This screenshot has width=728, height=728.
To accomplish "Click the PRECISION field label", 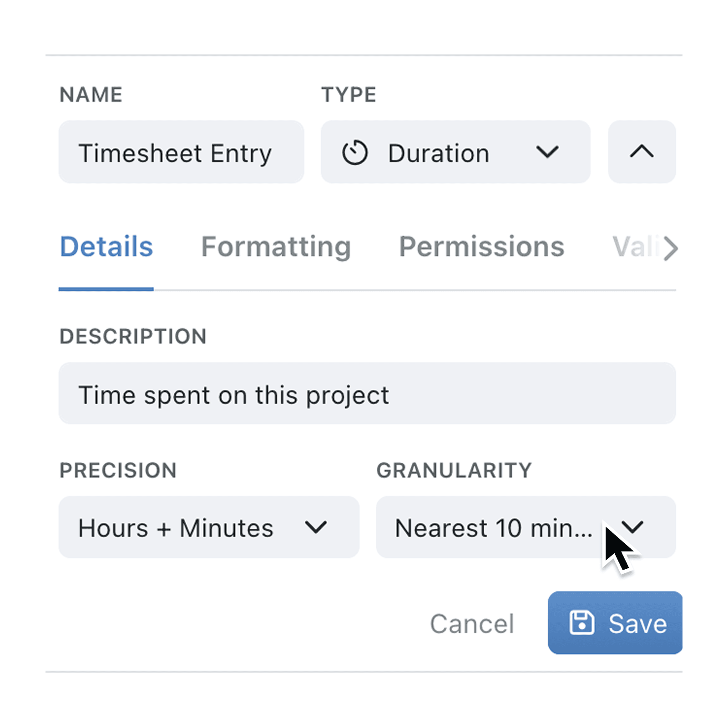I will 118,470.
